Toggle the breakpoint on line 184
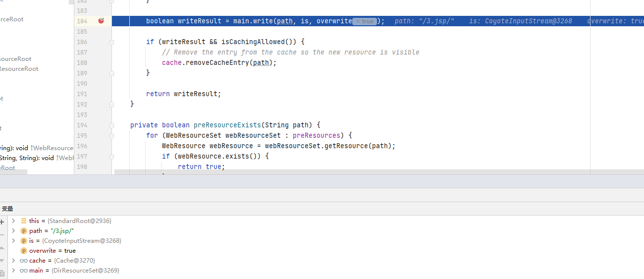Image resolution: width=644 pixels, height=279 pixels. pyautogui.click(x=101, y=21)
